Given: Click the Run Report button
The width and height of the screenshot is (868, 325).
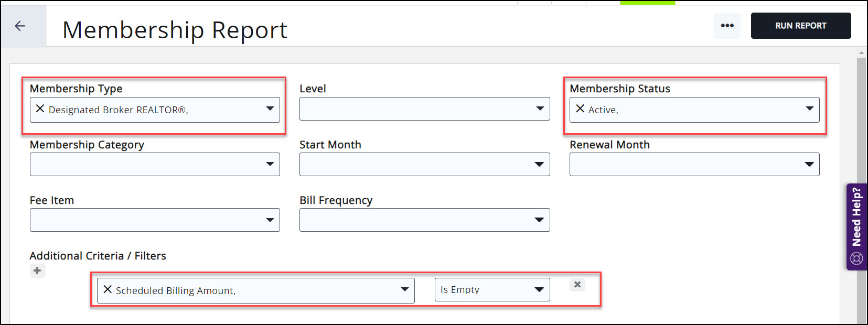Looking at the screenshot, I should 800,26.
